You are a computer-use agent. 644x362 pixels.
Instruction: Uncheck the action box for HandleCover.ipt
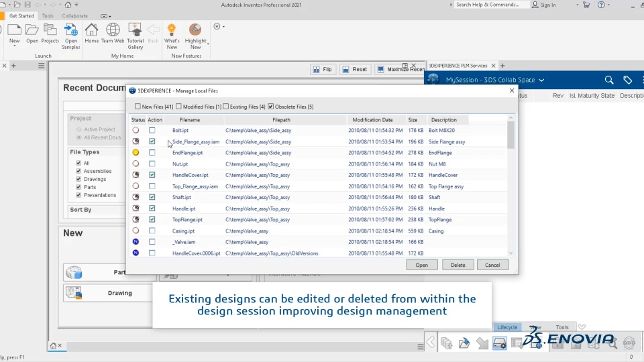pos(152,175)
